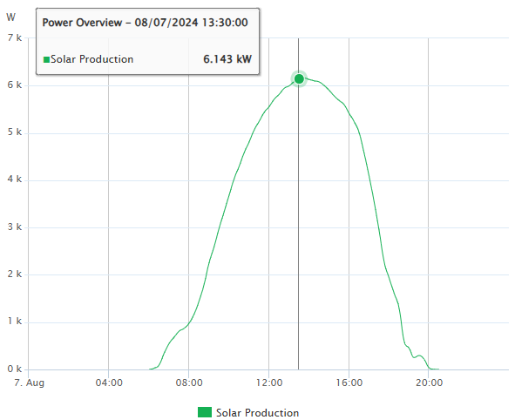Screen dimensions: 515x420
Task: Click the 3 k y-axis label
Action: pos(15,227)
